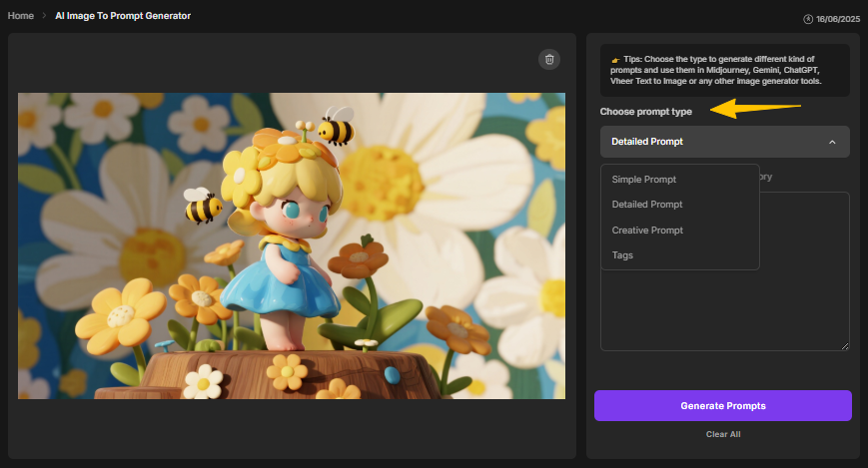Click the pointing finger icon in Tips
Image resolution: width=868 pixels, height=468 pixels.
[615, 60]
